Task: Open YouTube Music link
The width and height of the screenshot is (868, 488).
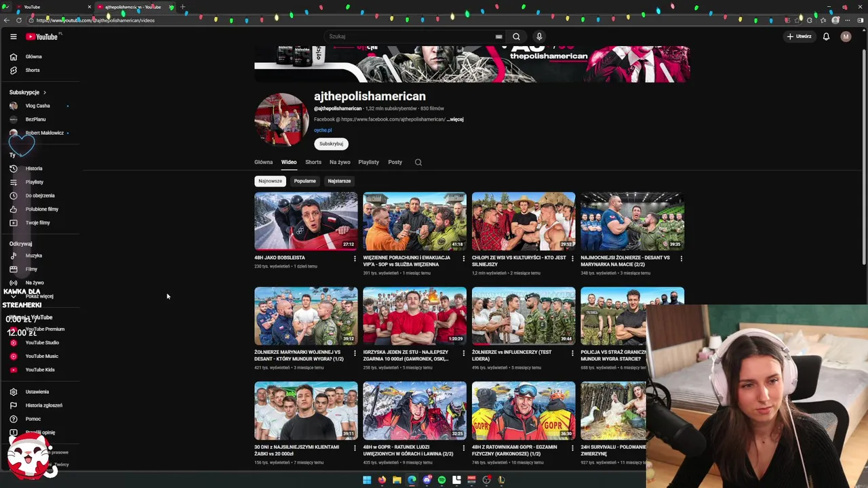Action: tap(41, 356)
